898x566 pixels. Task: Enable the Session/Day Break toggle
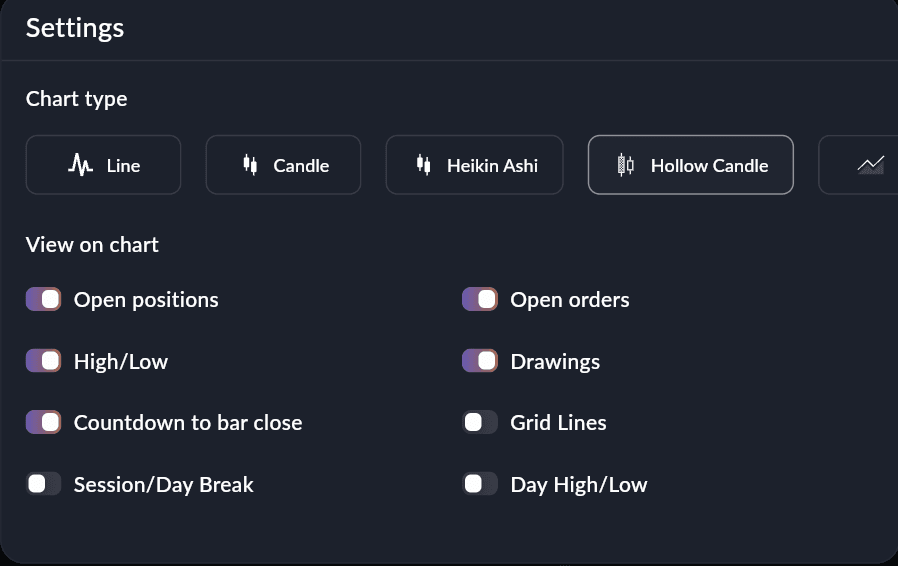click(44, 484)
